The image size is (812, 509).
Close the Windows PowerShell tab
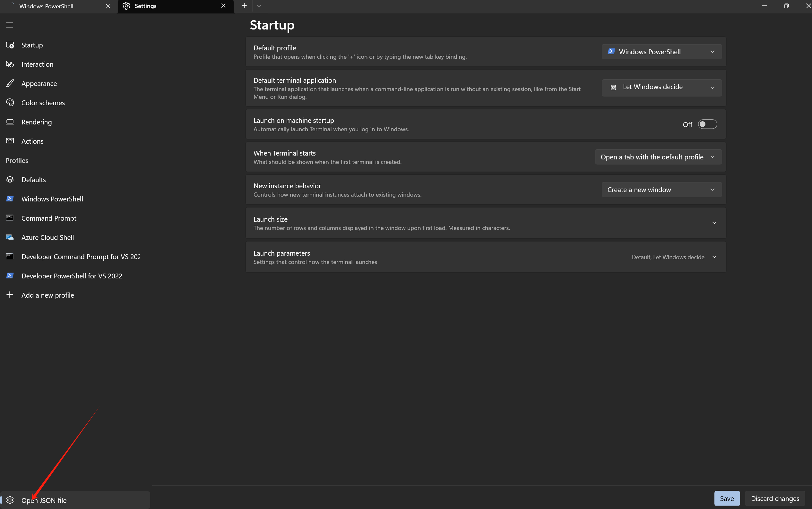pos(108,6)
